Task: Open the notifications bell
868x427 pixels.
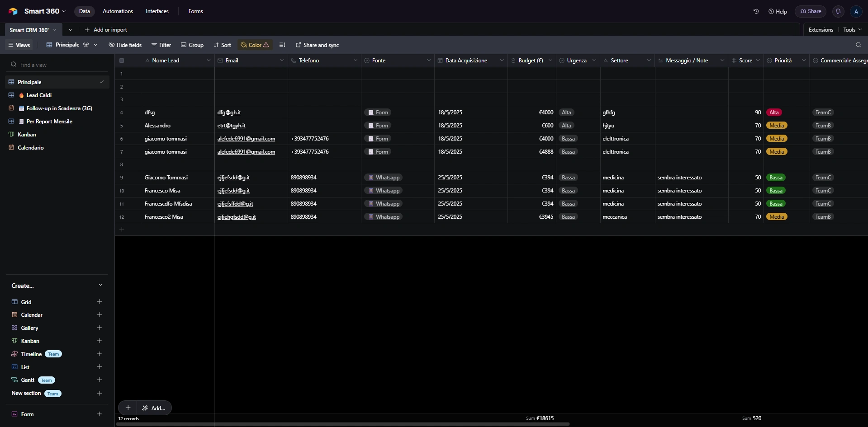Action: (x=838, y=11)
